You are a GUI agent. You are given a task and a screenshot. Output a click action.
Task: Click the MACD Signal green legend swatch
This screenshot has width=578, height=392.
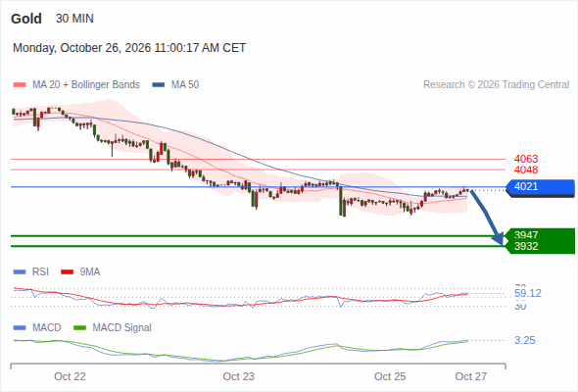[79, 328]
